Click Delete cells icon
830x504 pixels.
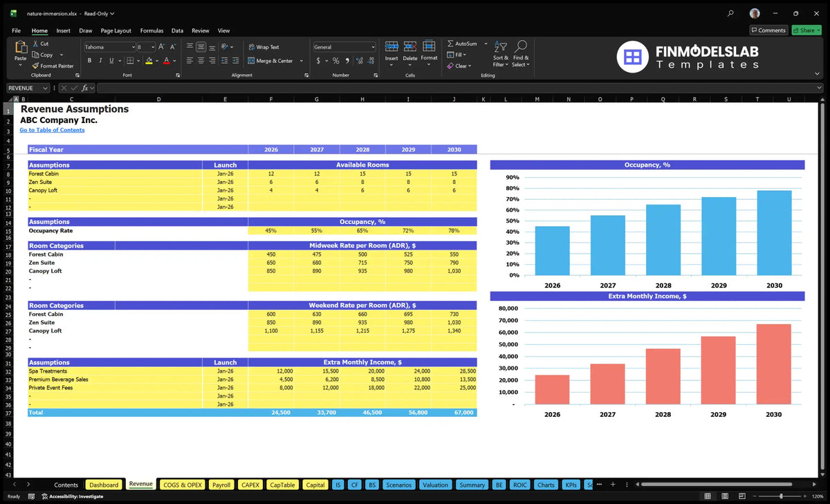410,46
